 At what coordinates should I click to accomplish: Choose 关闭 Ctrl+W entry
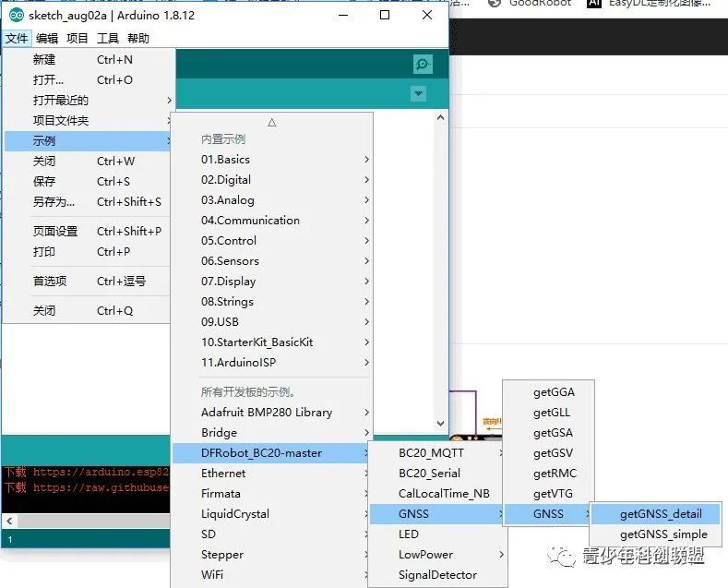click(x=90, y=162)
